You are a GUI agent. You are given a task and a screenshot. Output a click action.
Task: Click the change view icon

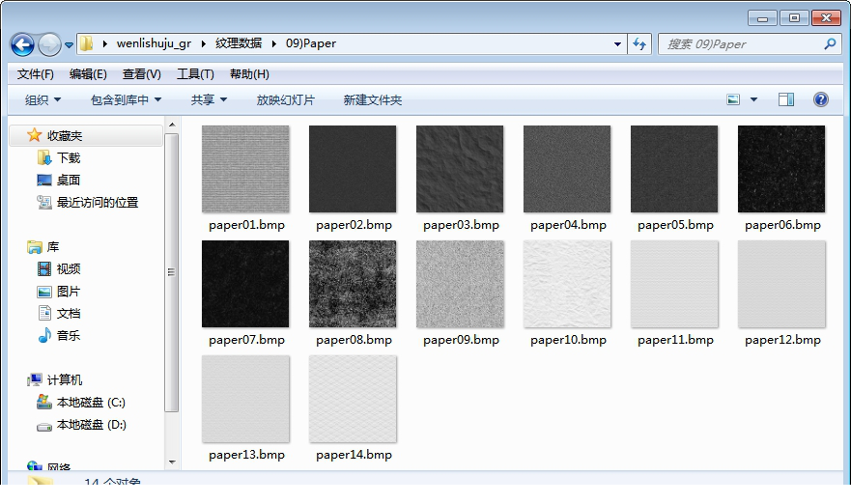tap(733, 99)
